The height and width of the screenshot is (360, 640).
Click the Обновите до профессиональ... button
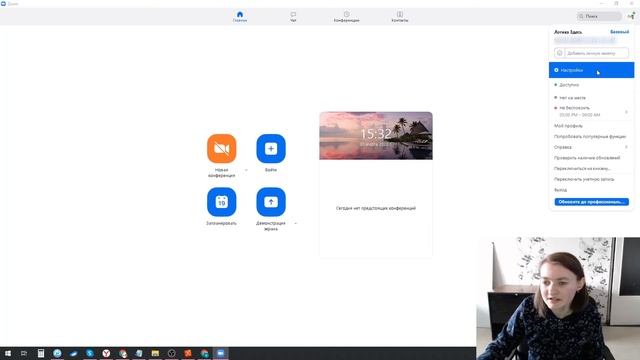pyautogui.click(x=591, y=202)
